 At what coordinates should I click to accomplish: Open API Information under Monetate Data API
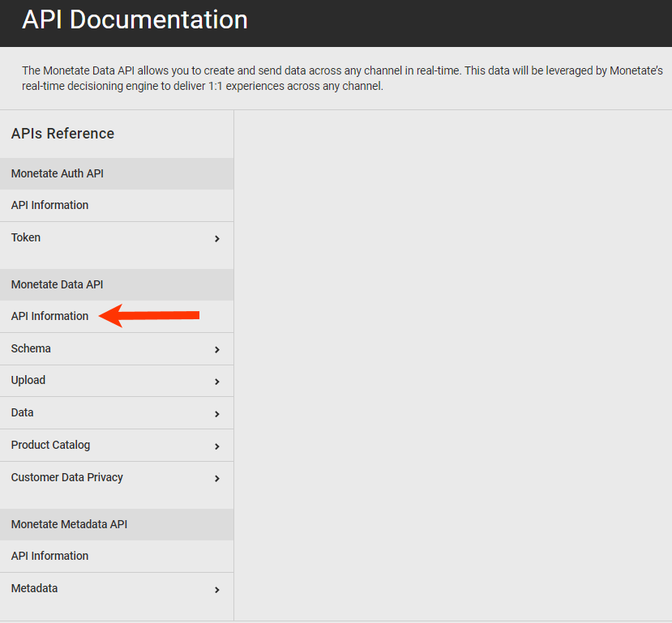pyautogui.click(x=49, y=316)
